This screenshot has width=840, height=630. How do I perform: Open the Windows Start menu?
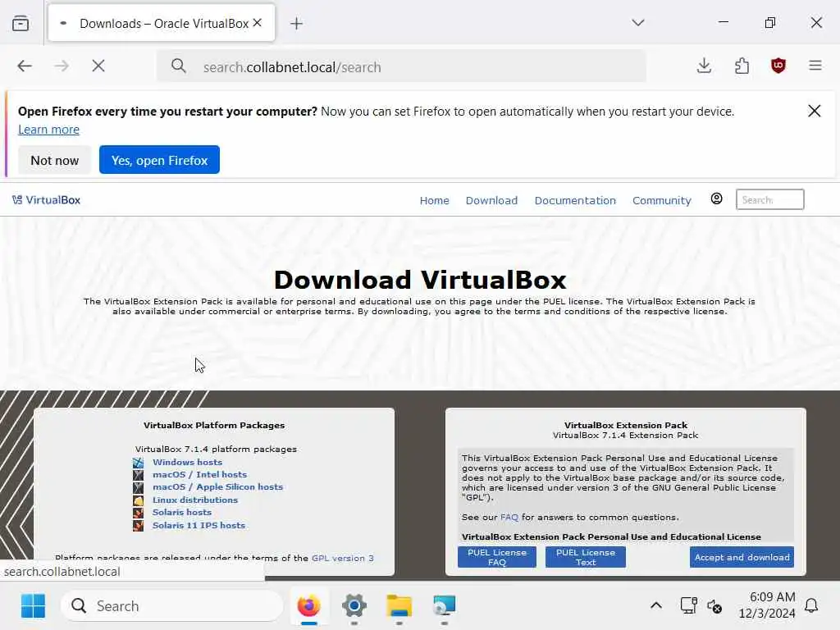[33, 606]
